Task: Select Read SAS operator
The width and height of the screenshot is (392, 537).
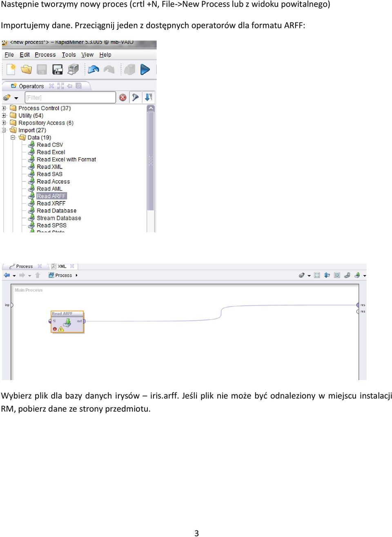Action: coord(49,174)
